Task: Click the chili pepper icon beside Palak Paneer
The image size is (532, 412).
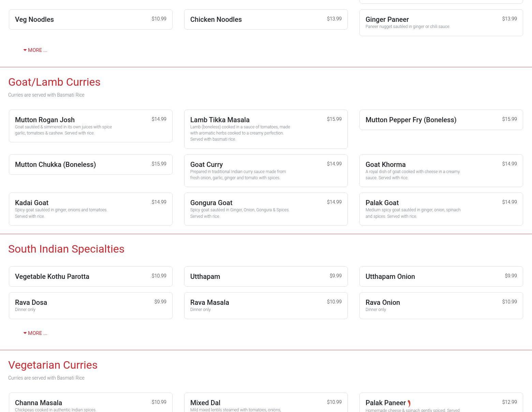Action: coord(409,404)
